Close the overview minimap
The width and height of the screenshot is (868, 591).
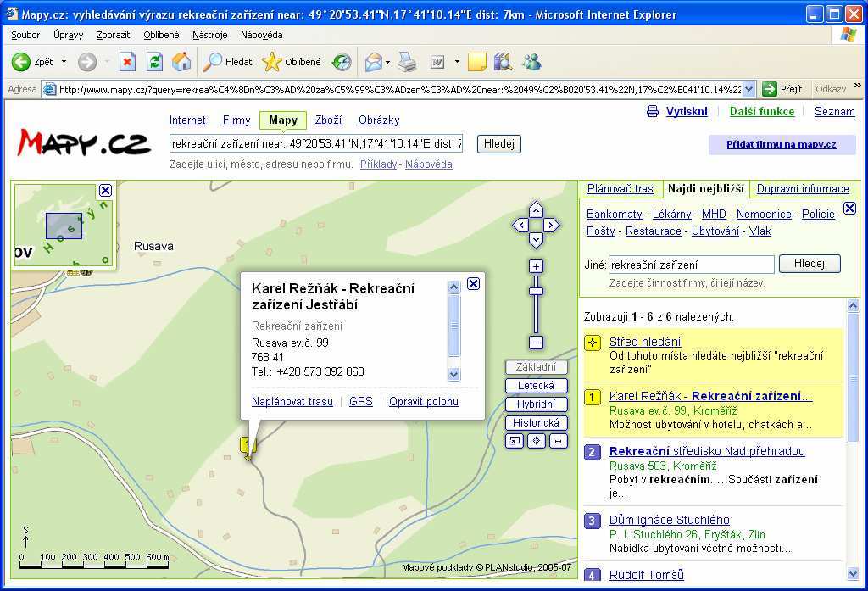click(x=105, y=191)
